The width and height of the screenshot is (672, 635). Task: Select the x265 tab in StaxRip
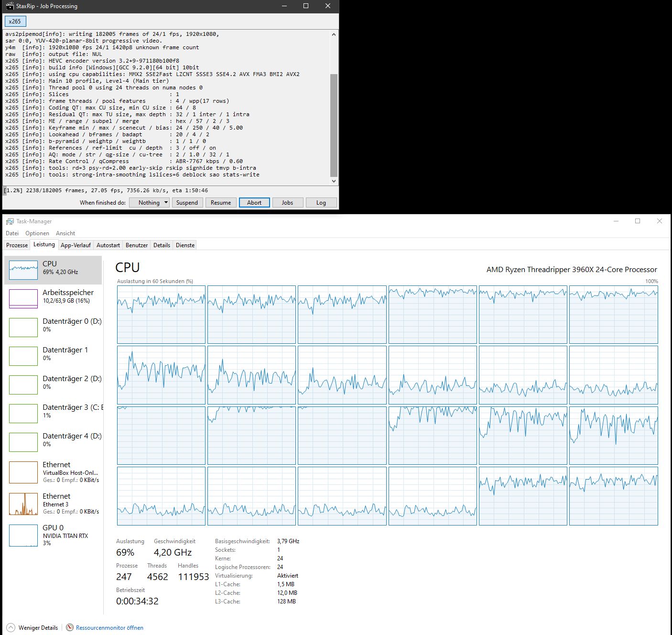click(15, 21)
